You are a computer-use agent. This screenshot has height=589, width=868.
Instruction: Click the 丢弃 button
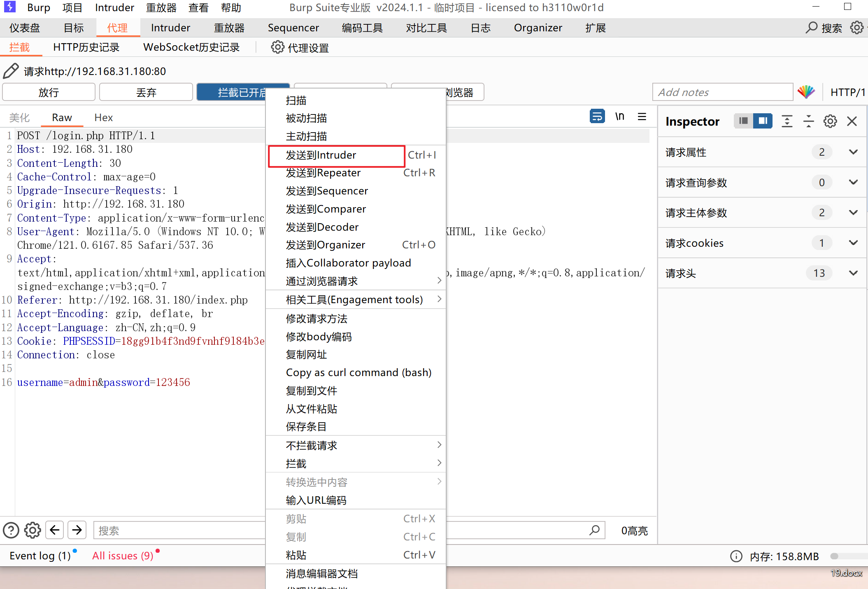[146, 92]
